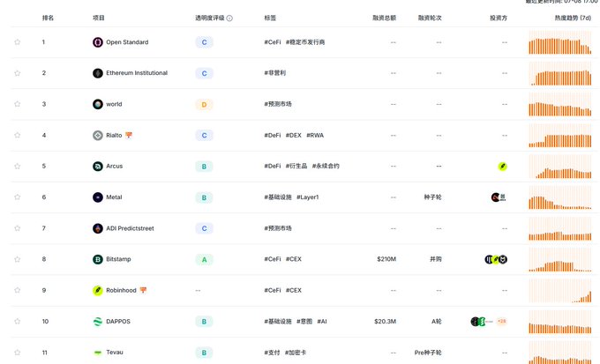
Task: Click the Bitstamp logo icon
Action: coord(98,259)
